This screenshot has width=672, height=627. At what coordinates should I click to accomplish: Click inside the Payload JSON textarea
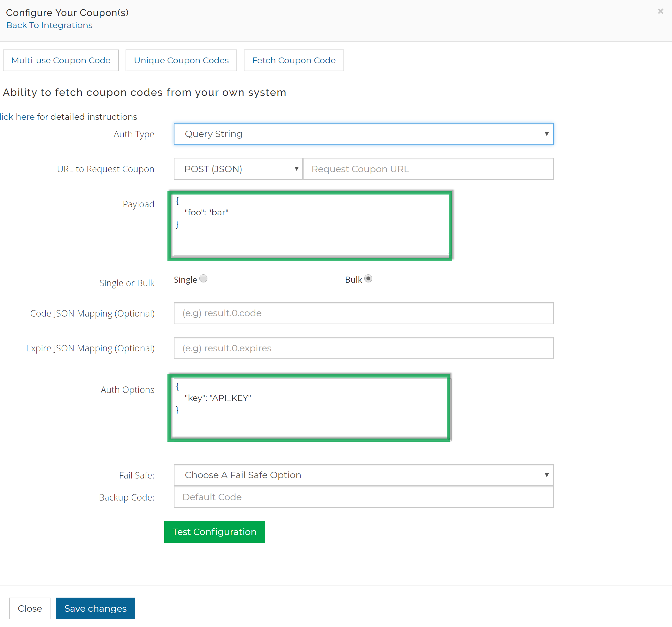310,225
